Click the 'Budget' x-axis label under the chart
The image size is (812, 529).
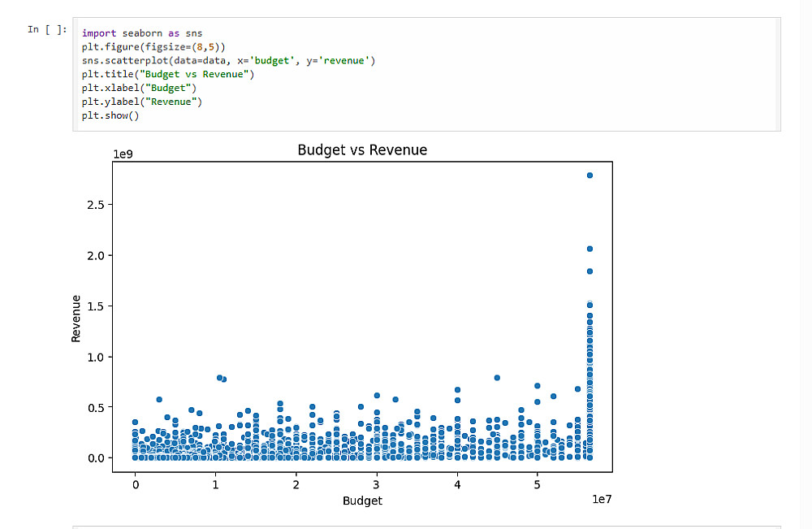[362, 501]
